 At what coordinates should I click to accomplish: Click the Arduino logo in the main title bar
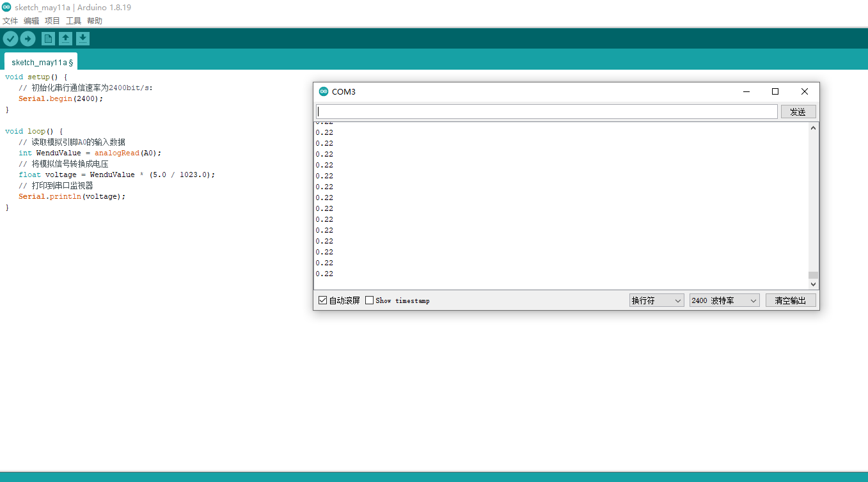[6, 8]
